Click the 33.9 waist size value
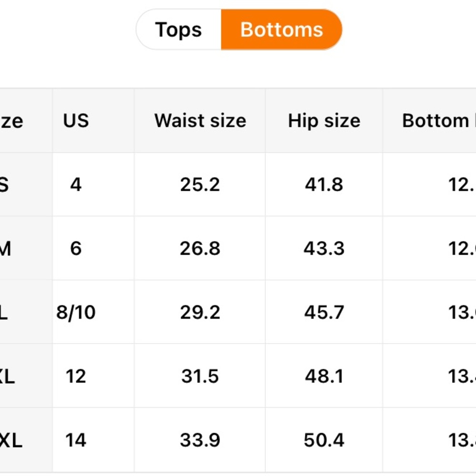Image resolution: width=476 pixels, height=476 pixels. tap(200, 440)
